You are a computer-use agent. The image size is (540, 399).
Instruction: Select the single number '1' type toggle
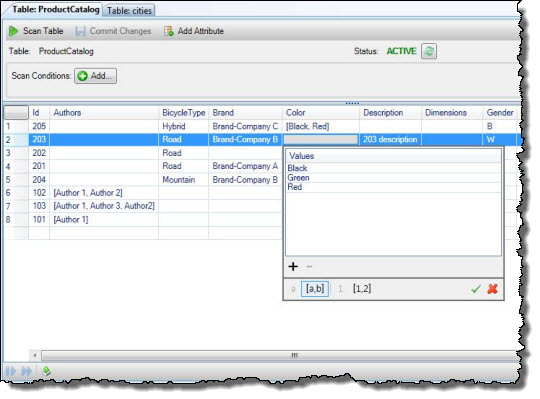tap(340, 289)
